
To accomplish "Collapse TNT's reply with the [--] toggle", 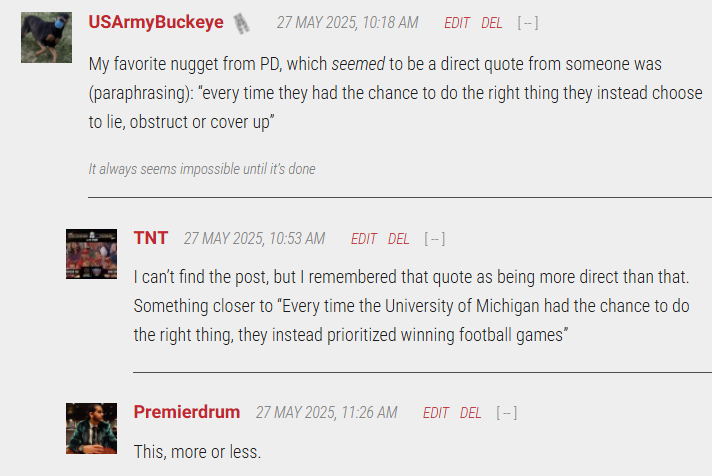I will click(x=435, y=239).
